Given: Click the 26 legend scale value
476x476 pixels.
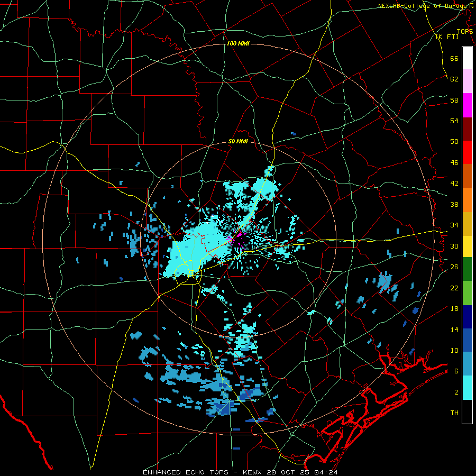Looking at the screenshot, I should 454,267.
